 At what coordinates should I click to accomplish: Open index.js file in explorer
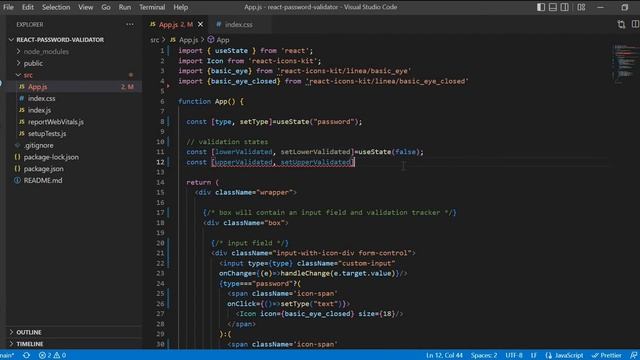39,110
